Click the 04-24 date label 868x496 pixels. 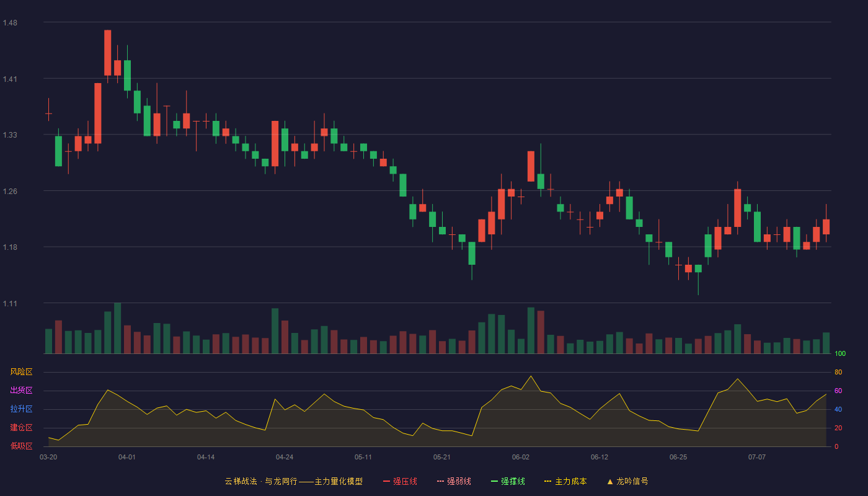pos(285,457)
